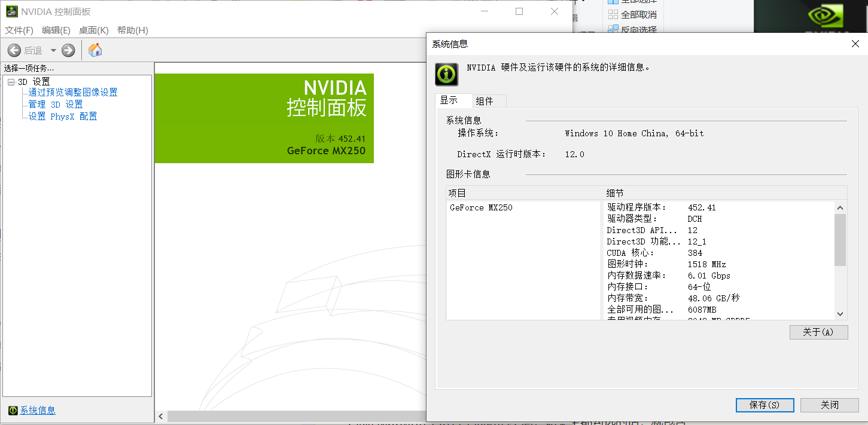
Task: Open the 编辑(E) menu
Action: tap(56, 30)
